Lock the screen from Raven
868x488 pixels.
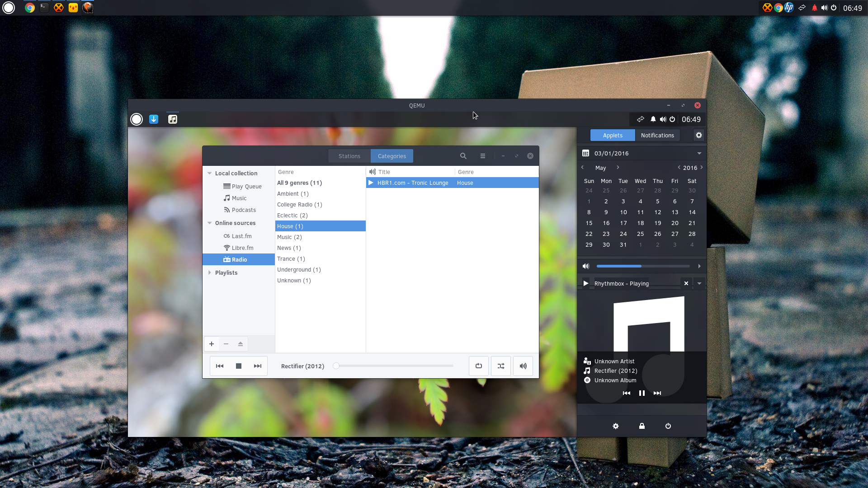point(642,426)
